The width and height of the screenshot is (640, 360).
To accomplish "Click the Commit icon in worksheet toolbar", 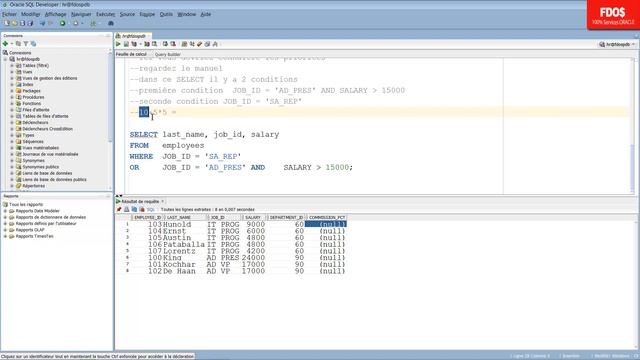I will [x=165, y=44].
